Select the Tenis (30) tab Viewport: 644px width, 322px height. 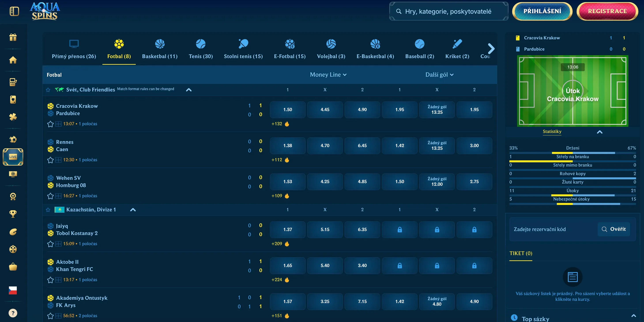[x=201, y=49]
